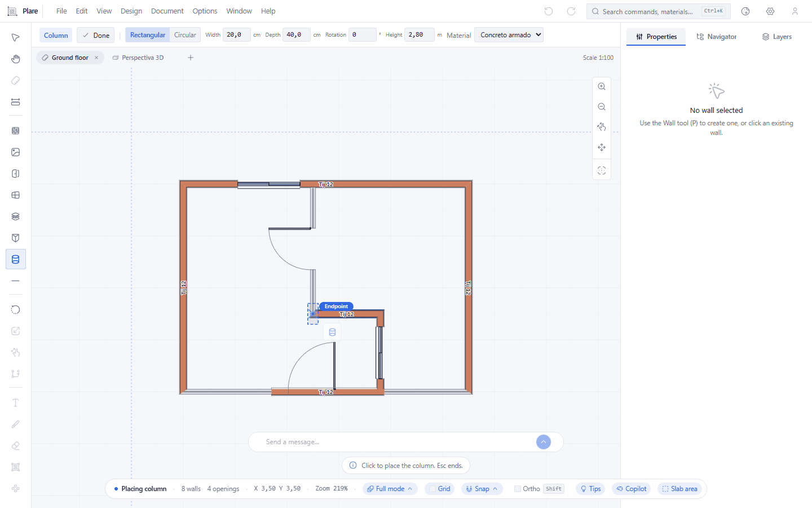Select the window tool
This screenshot has height=508, width=812.
(x=16, y=195)
